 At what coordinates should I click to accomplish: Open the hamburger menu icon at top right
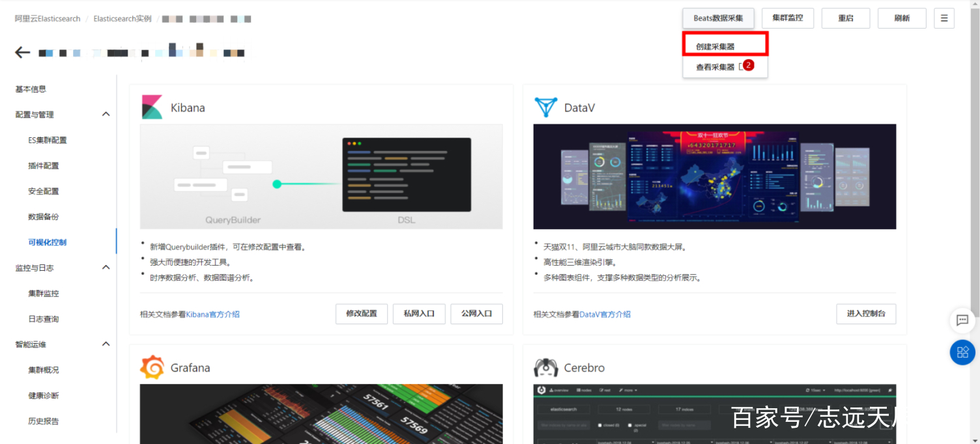(x=944, y=18)
